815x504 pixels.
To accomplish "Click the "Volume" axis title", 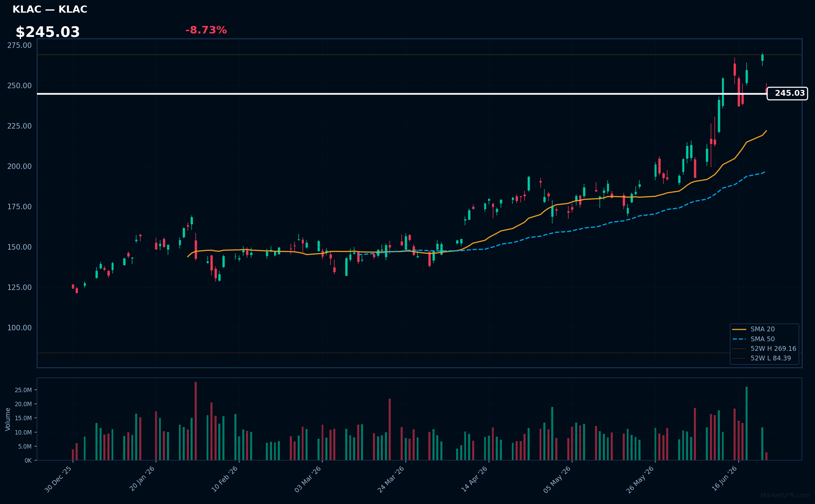I will pyautogui.click(x=8, y=419).
